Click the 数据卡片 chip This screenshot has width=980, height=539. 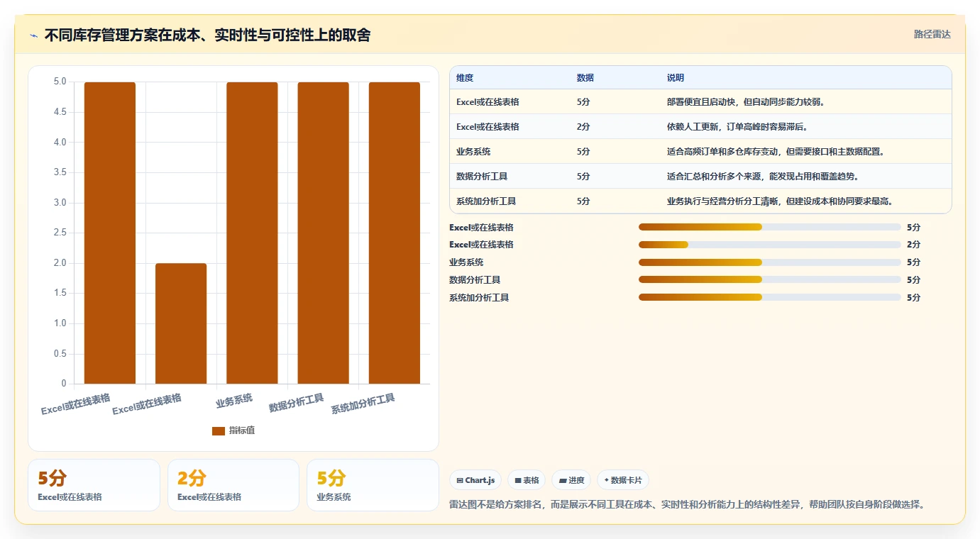pyautogui.click(x=623, y=480)
